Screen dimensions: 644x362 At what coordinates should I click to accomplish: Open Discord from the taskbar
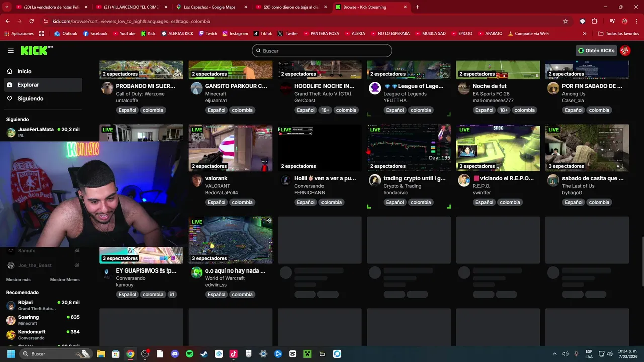175,354
